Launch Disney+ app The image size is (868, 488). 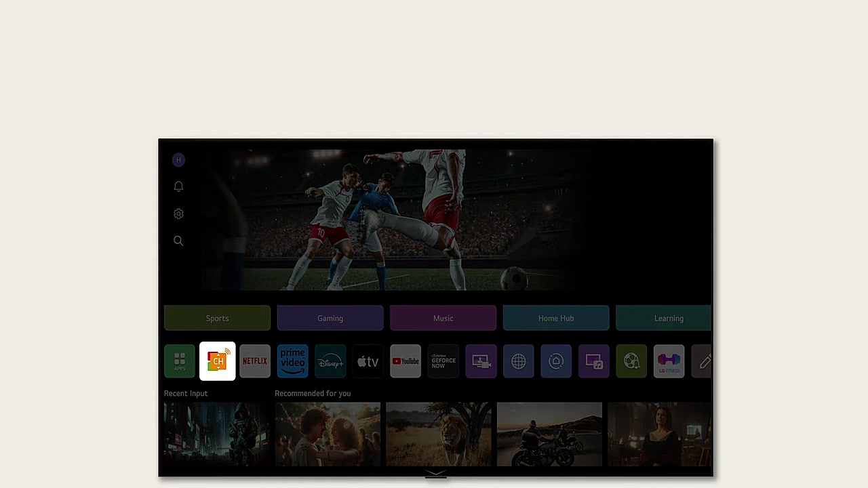[x=330, y=361]
